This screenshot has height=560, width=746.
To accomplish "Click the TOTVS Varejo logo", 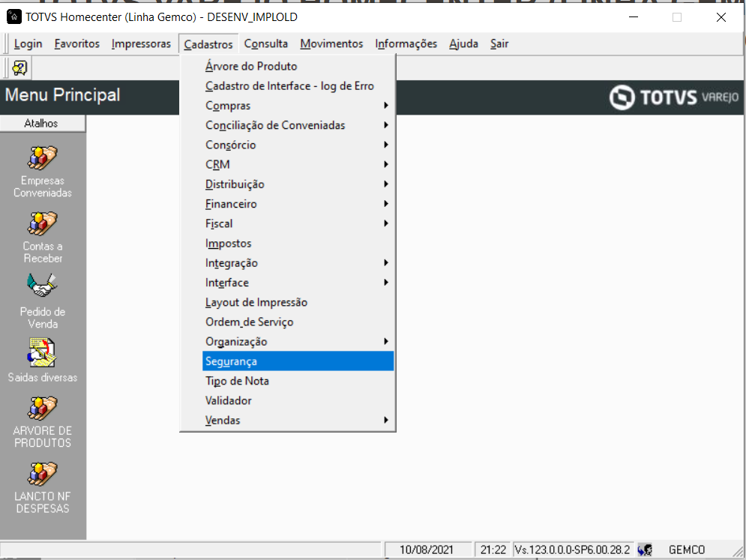I will [x=674, y=97].
